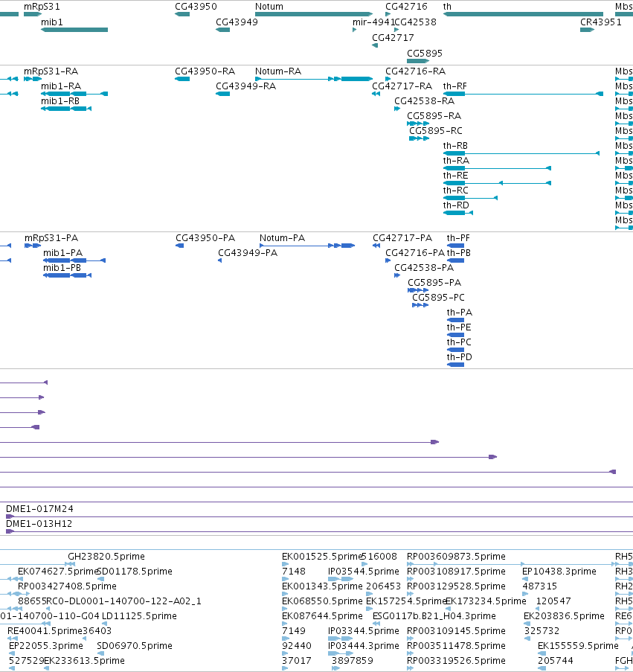Select the th-PB protein label
The image size is (633, 672).
tap(459, 253)
